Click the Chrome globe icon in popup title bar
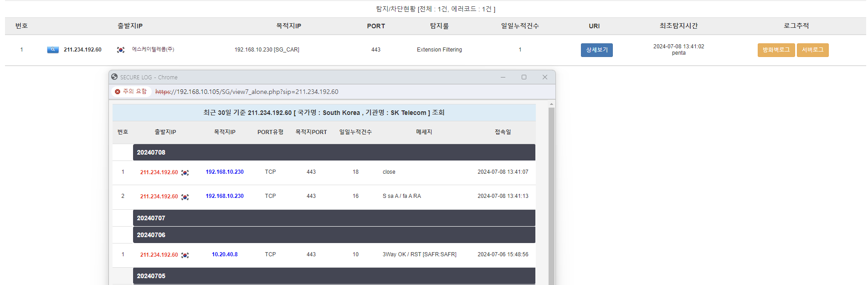This screenshot has height=285, width=868. [x=114, y=77]
